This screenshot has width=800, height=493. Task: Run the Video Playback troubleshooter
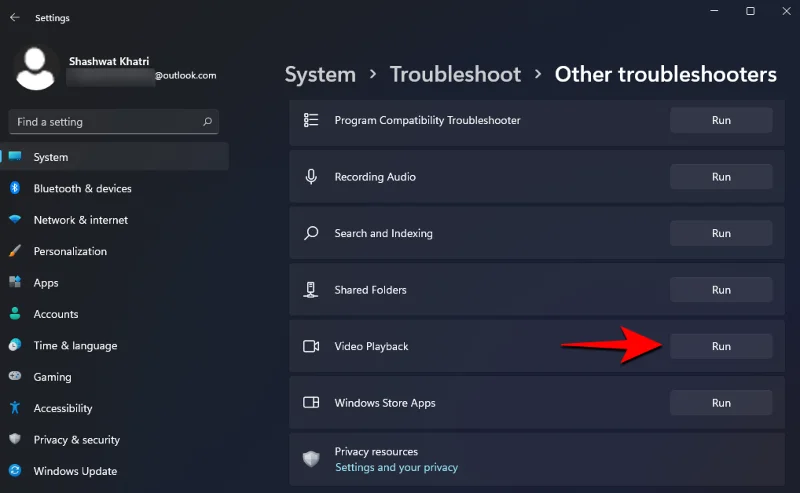point(721,346)
